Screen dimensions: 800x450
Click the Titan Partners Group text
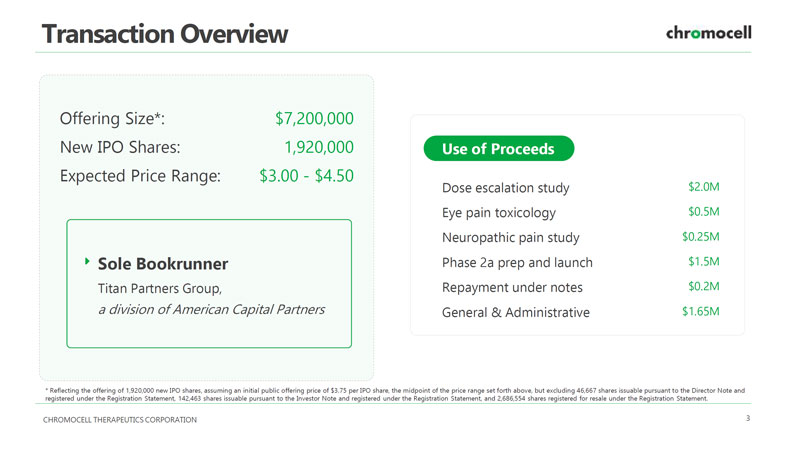click(x=159, y=288)
